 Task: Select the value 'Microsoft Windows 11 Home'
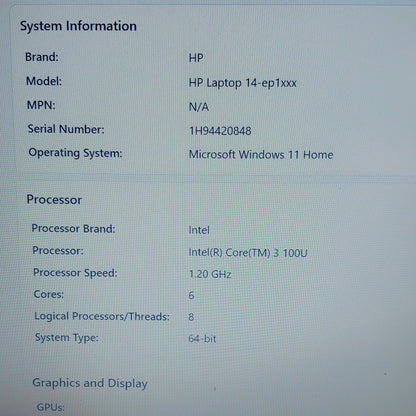261,155
